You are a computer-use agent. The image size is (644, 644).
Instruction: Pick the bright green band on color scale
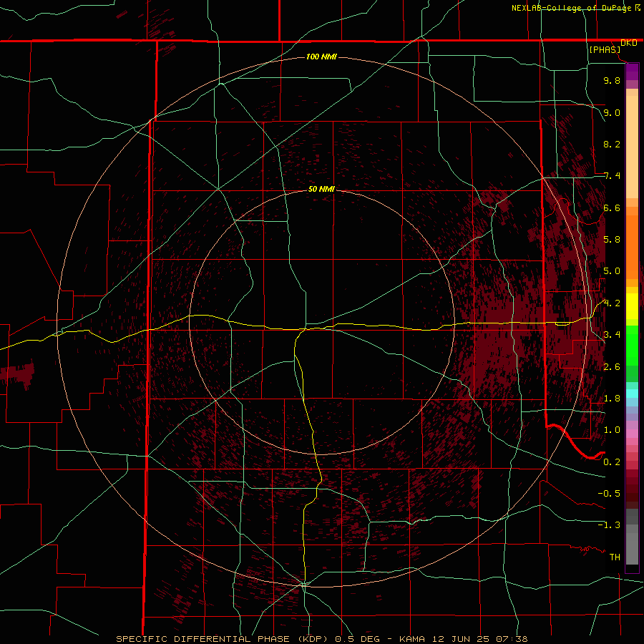point(632,345)
